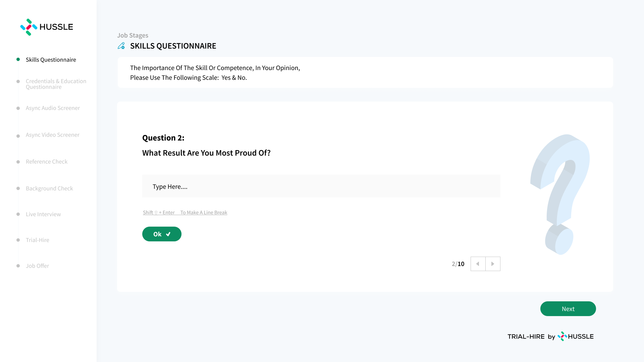Open the Trial-Hire stage
Screen dimensions: 644x362
coord(38,240)
